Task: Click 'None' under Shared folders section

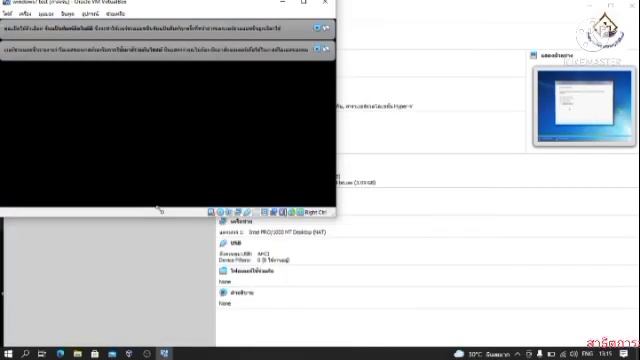Action: (x=225, y=282)
